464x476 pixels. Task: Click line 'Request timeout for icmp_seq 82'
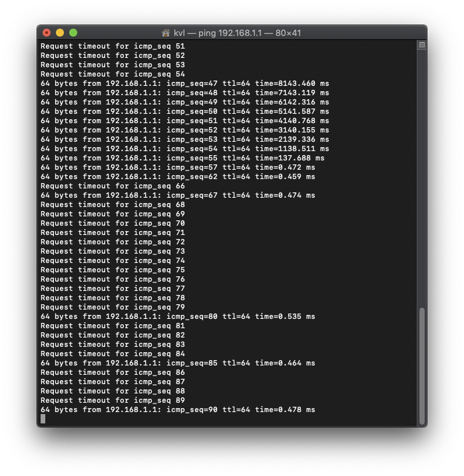[x=113, y=335]
